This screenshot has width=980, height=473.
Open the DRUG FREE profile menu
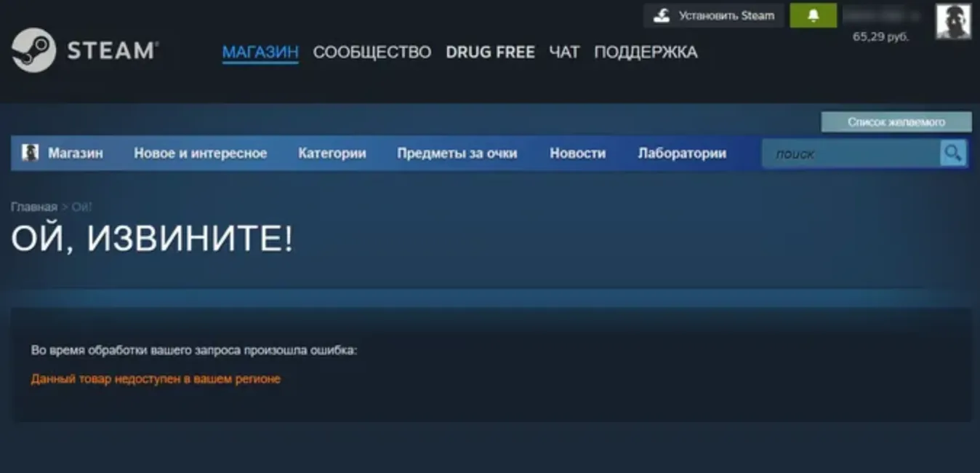491,52
